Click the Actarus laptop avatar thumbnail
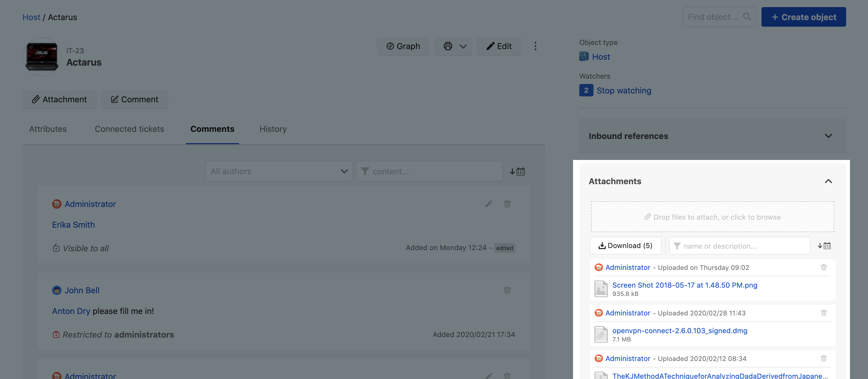 tap(42, 56)
